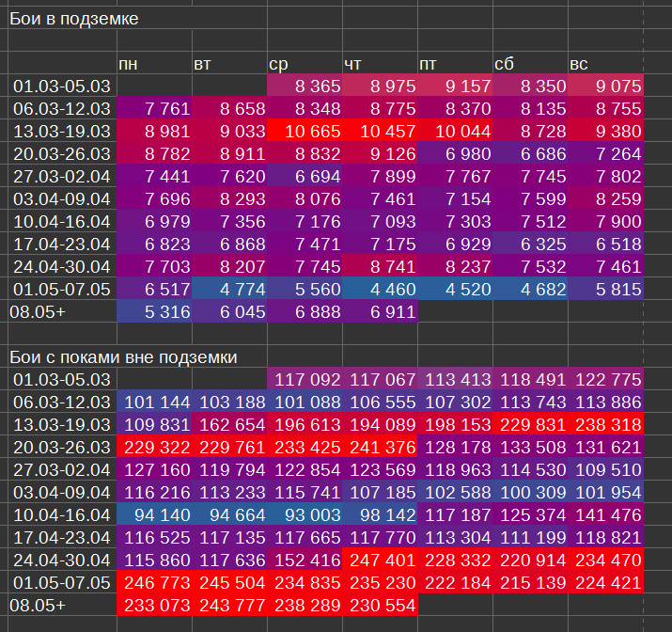Select the cell with value 8 259
This screenshot has height=632, width=672.
pos(606,199)
